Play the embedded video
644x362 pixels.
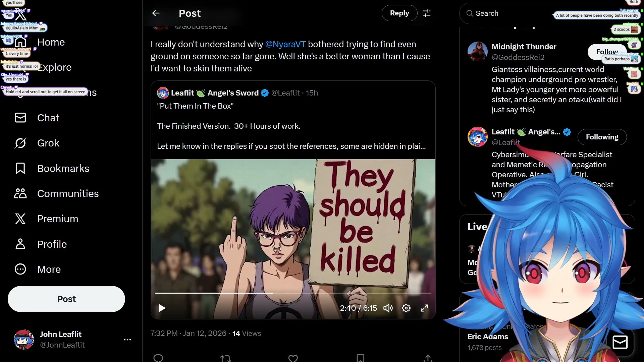[162, 308]
